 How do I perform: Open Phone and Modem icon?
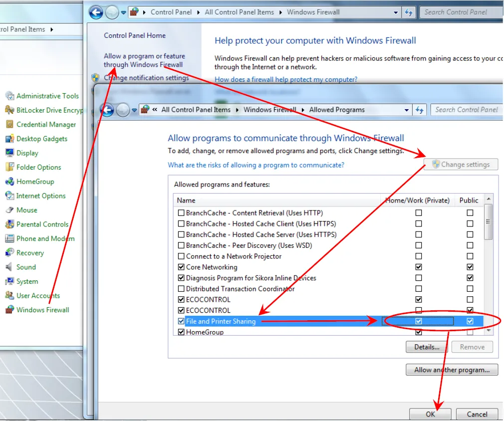[9, 238]
